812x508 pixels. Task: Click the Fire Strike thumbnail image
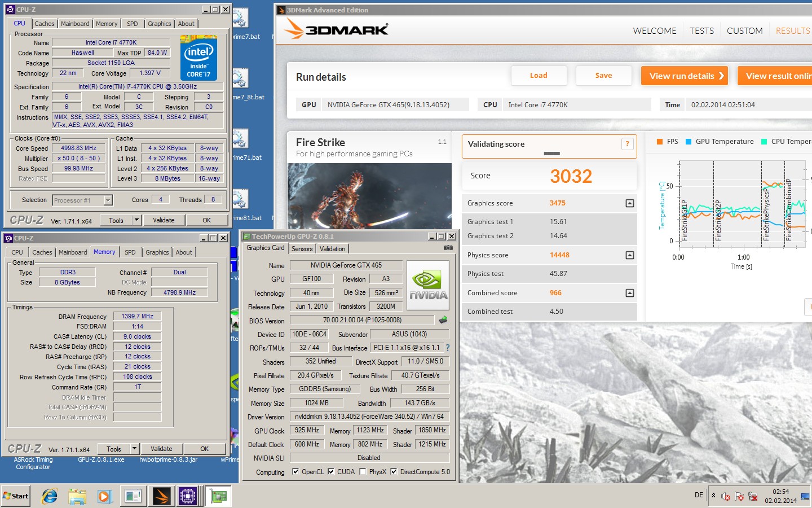click(369, 196)
